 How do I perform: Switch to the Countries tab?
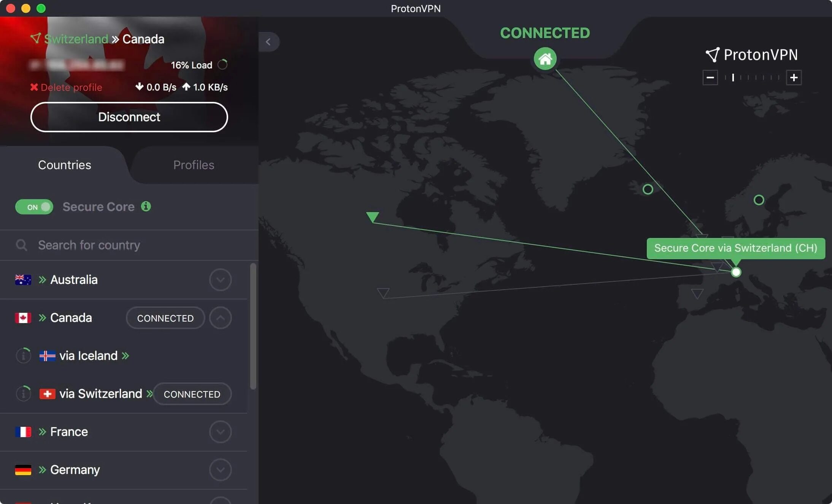pyautogui.click(x=65, y=165)
